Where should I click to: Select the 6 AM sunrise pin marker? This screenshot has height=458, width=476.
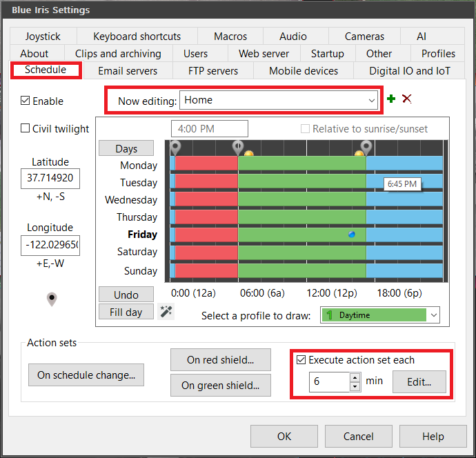click(x=238, y=148)
